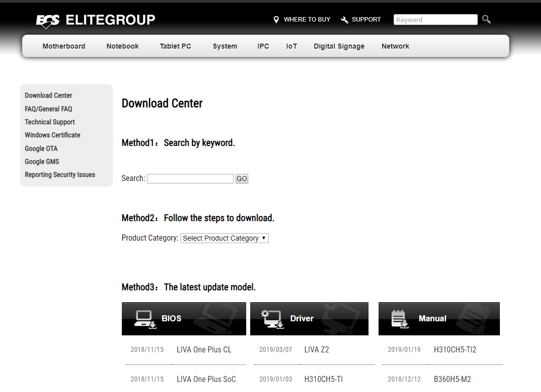Open the IPC menu
The height and width of the screenshot is (392, 541).
tap(263, 46)
